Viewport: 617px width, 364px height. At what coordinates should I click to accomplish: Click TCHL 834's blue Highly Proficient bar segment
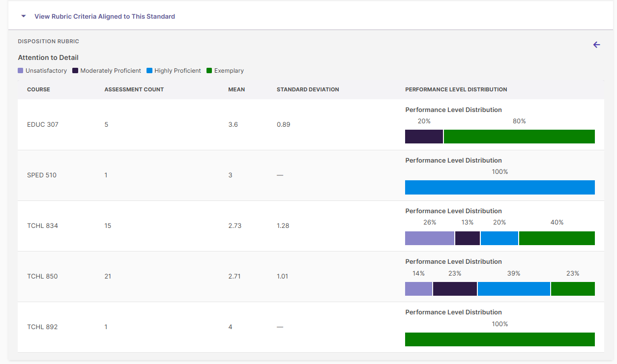499,238
